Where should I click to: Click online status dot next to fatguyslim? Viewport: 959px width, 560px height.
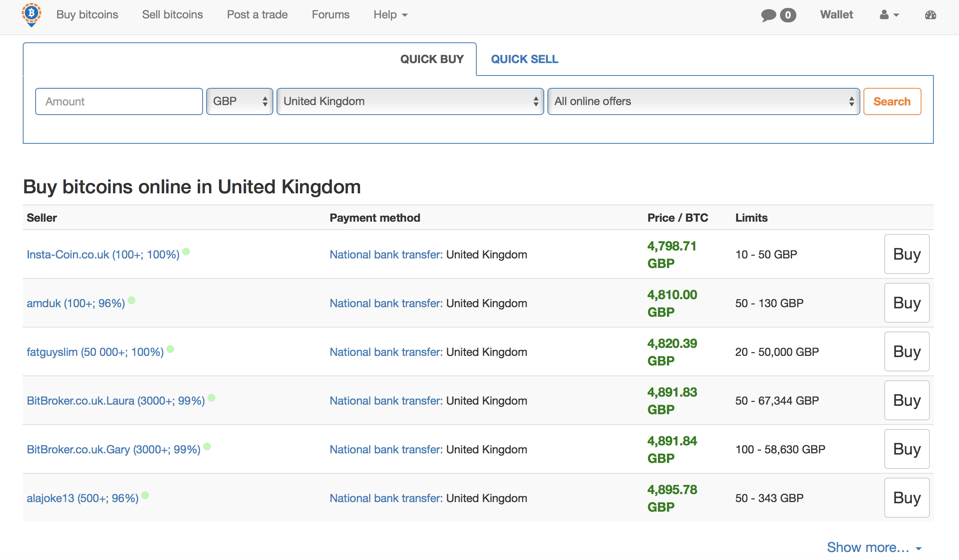170,349
